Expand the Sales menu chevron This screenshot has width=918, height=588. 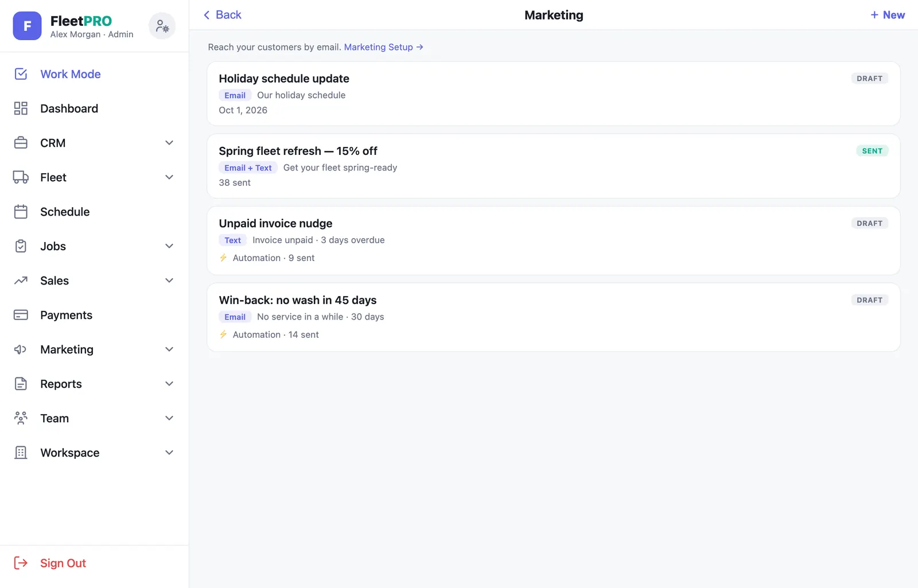pos(169,281)
